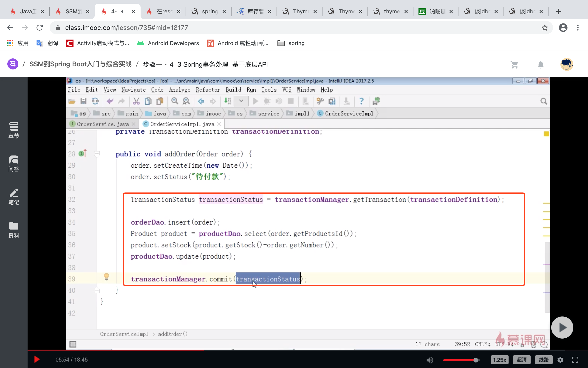588x368 pixels.
Task: Click the IDEA Run green arrow icon
Action: coord(255,101)
